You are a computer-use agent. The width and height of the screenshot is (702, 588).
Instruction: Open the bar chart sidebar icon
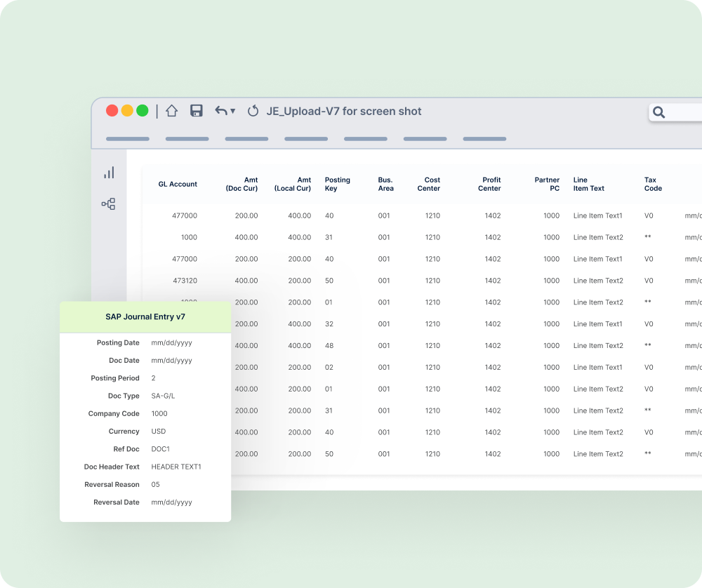pos(109,173)
